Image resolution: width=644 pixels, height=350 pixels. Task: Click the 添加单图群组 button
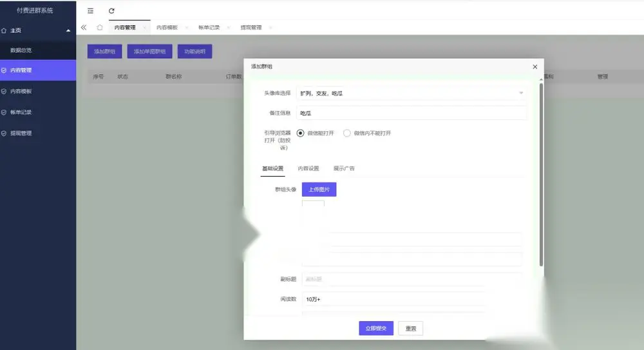[x=149, y=52]
